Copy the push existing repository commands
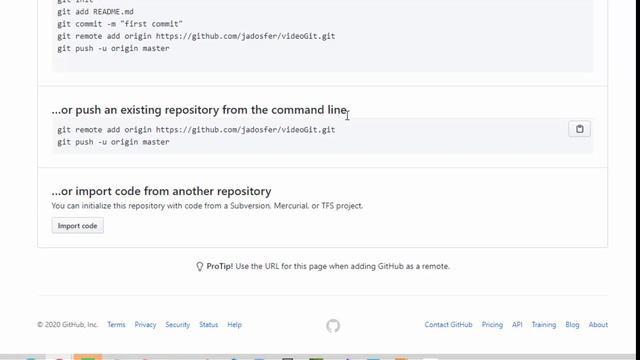The width and height of the screenshot is (640, 360). [579, 129]
